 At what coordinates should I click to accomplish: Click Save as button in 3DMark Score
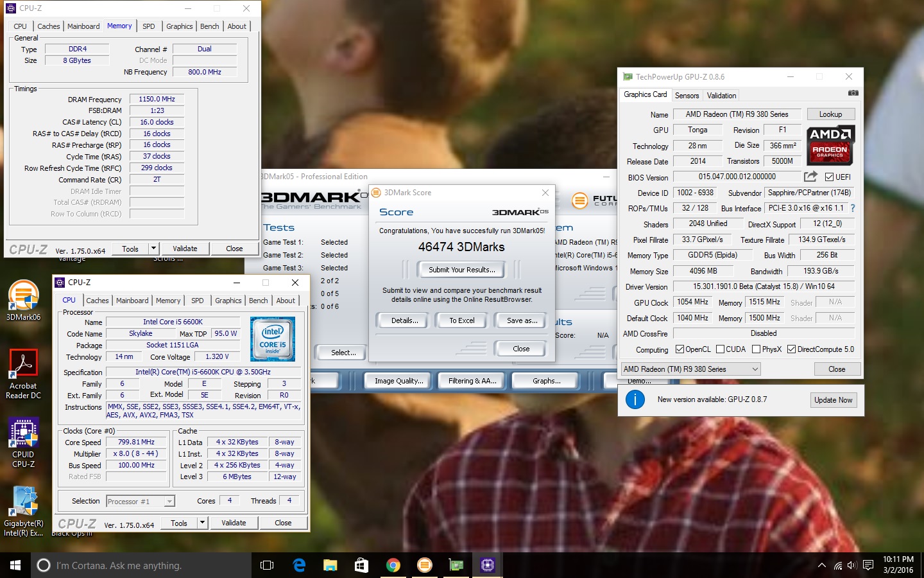click(x=522, y=320)
